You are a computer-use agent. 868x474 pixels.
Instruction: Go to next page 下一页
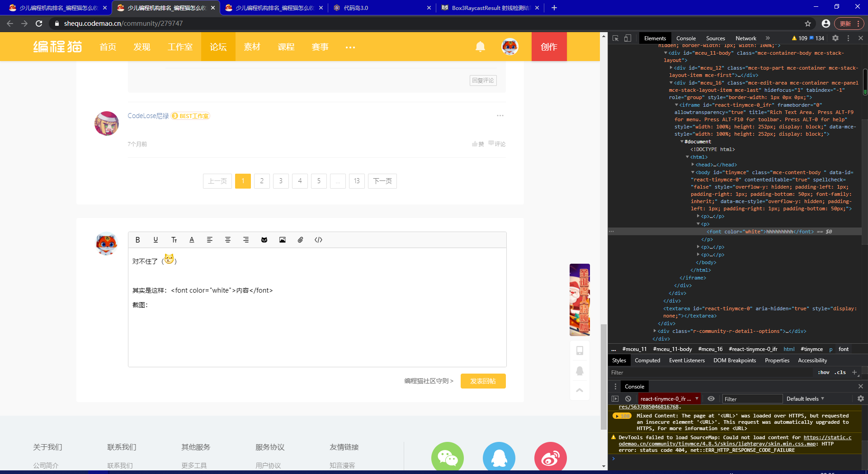click(382, 181)
